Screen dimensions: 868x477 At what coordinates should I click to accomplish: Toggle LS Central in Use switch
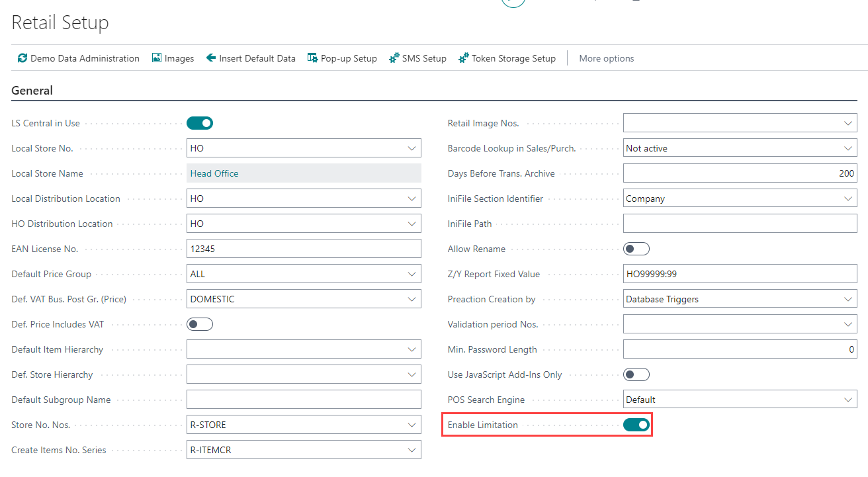(200, 123)
